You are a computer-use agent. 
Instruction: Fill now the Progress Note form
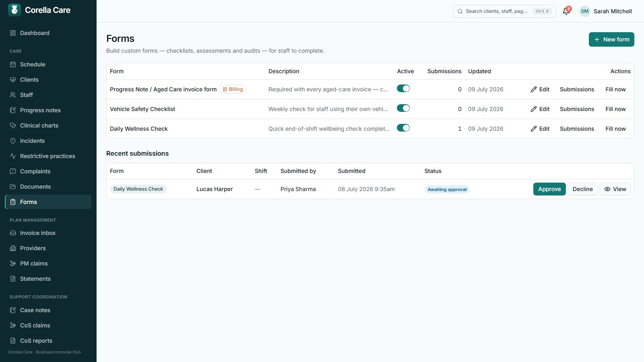615,89
